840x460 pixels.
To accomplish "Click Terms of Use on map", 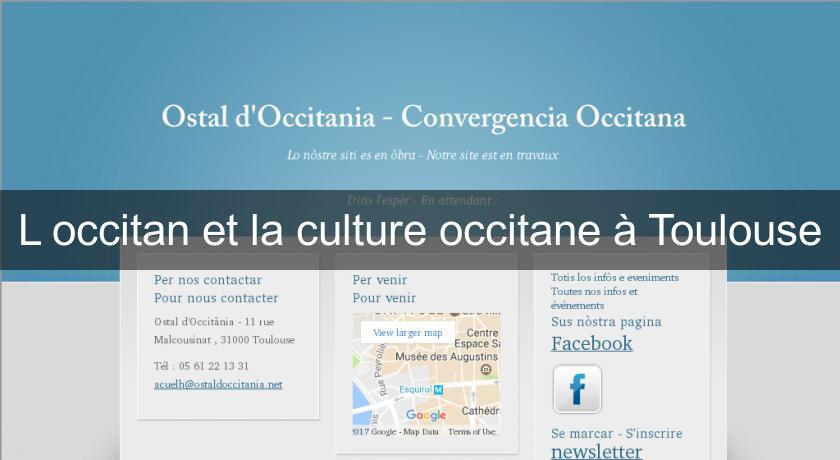I will tap(472, 432).
